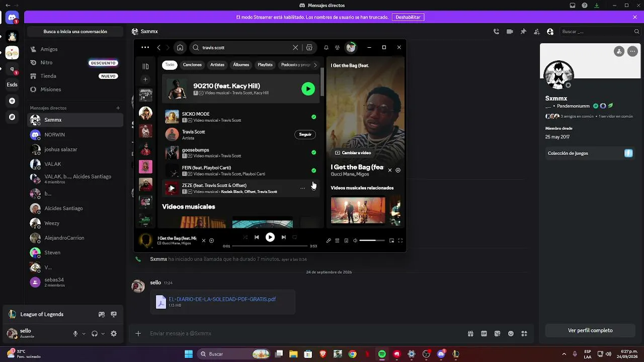Screen dimensions: 644x362
Task: Adjust the Spotify volume slider
Action: click(372, 240)
